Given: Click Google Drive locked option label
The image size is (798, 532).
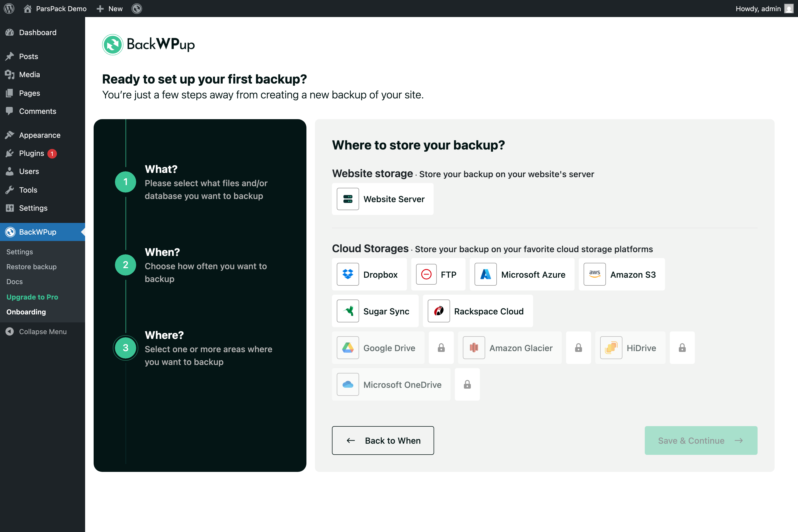Looking at the screenshot, I should coord(389,348).
